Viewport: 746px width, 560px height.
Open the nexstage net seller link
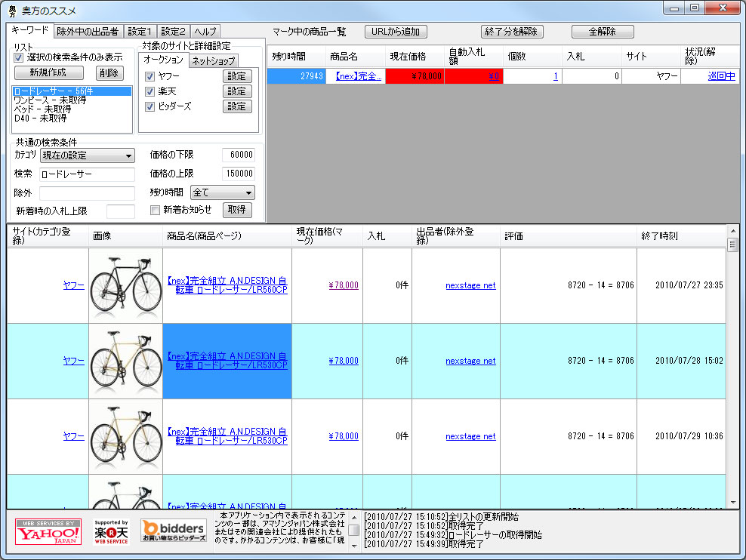point(470,285)
